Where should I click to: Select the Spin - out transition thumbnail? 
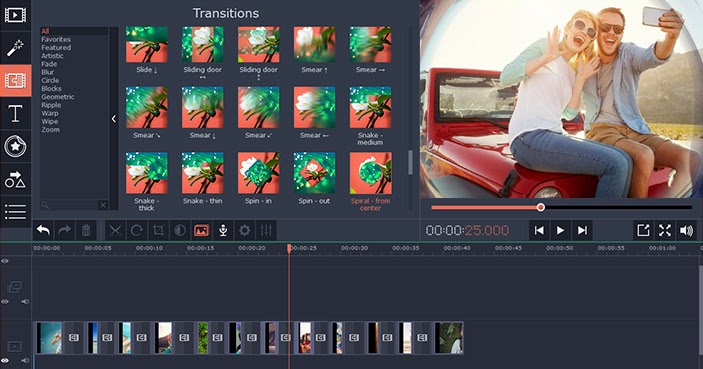click(314, 173)
